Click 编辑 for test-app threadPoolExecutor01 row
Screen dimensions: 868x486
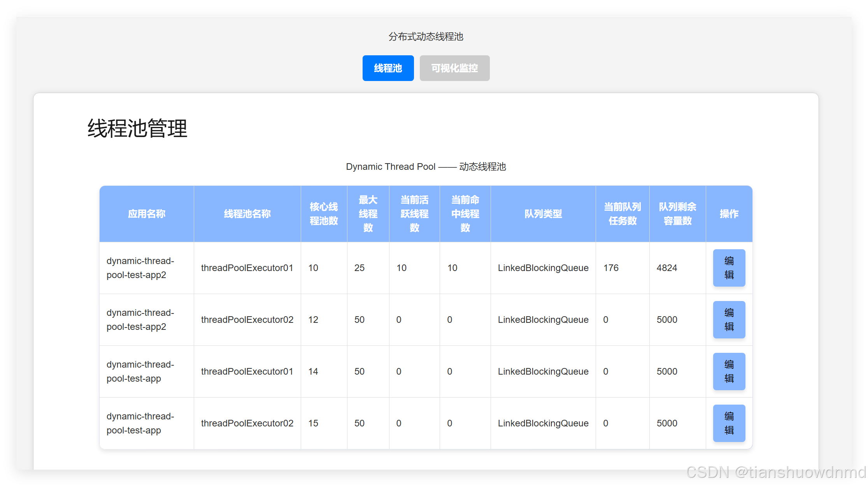tap(729, 372)
